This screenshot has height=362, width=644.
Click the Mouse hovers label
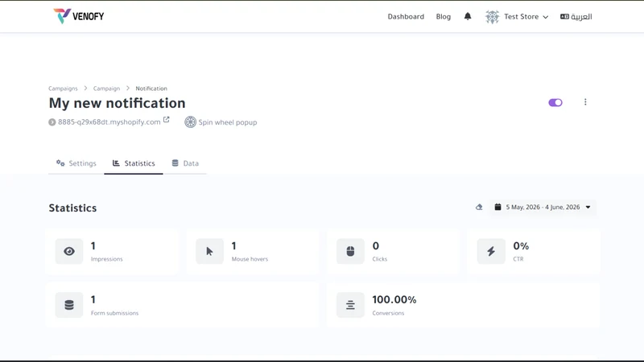(250, 259)
